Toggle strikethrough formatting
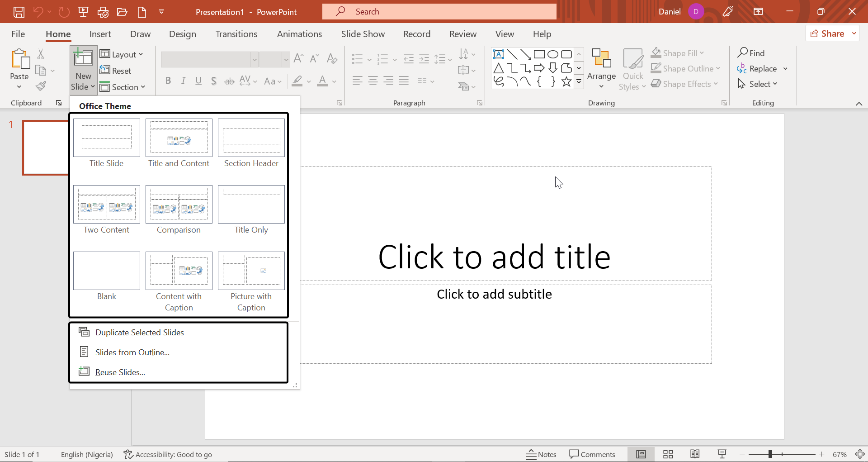 pos(229,81)
